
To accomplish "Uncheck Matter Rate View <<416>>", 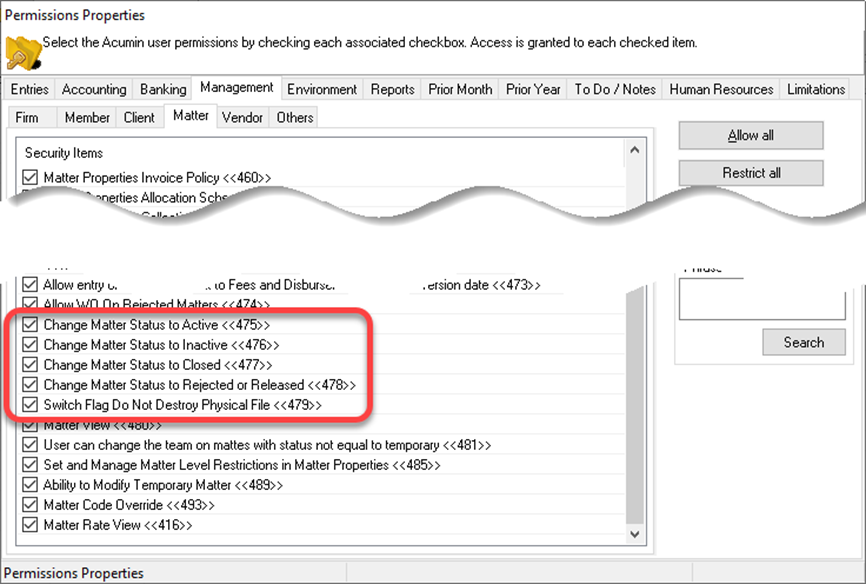I will click(30, 524).
